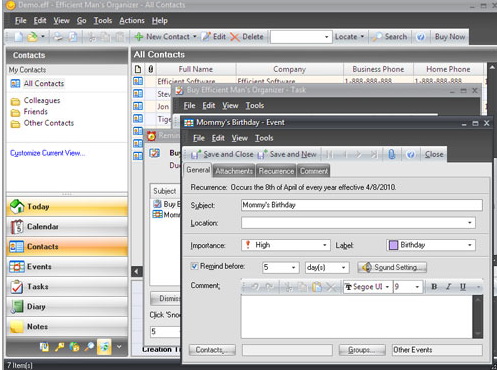The image size is (497, 370).
Task: Select the Other Contacts folder
Action: point(49,123)
